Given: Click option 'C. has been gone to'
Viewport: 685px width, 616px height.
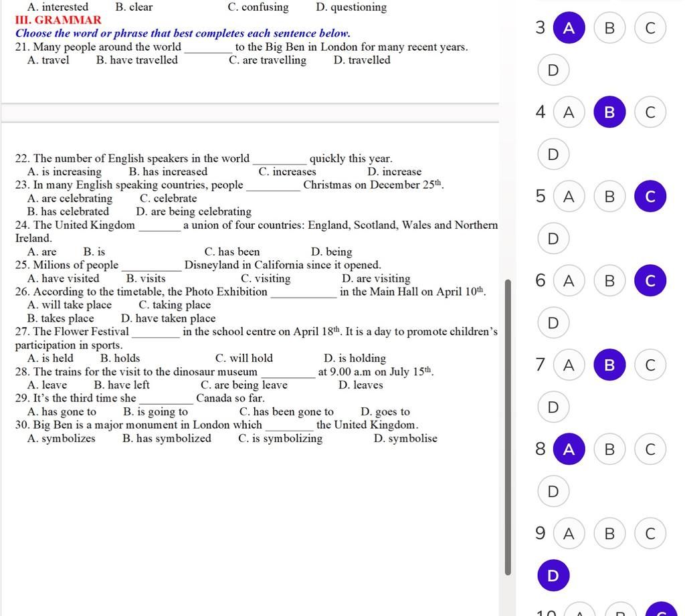Looking at the screenshot, I should click(286, 412).
